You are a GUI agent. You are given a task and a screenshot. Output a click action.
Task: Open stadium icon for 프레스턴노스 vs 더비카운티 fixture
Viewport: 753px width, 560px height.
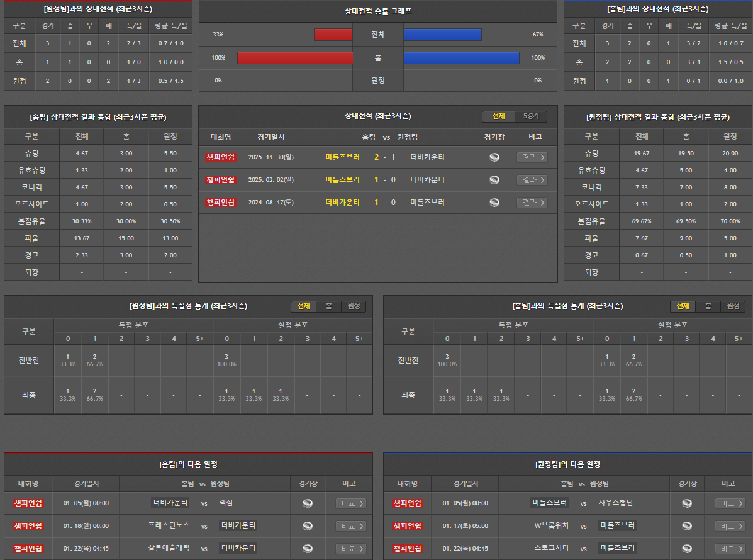tap(308, 526)
